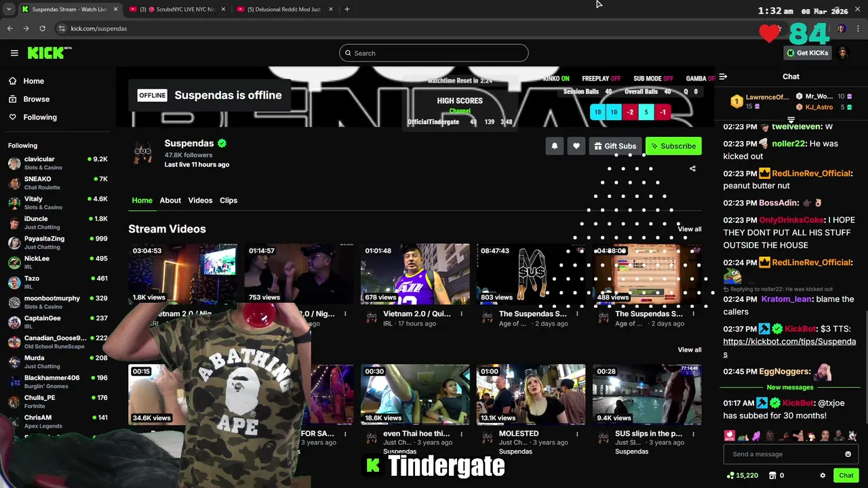Collapse the chat panel with arrow icon
Viewport: 868px width, 488px height.
(723, 77)
